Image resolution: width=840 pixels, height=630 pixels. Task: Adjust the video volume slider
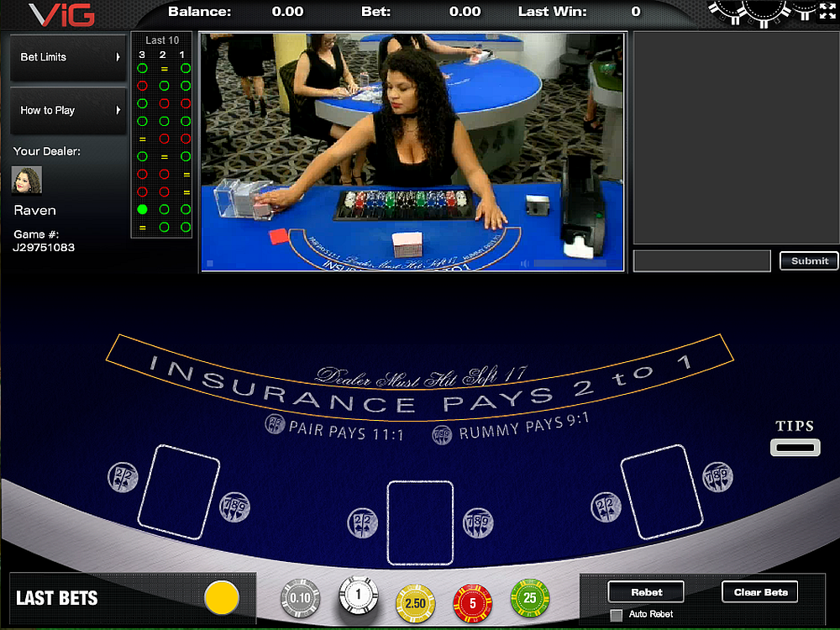tap(570, 264)
